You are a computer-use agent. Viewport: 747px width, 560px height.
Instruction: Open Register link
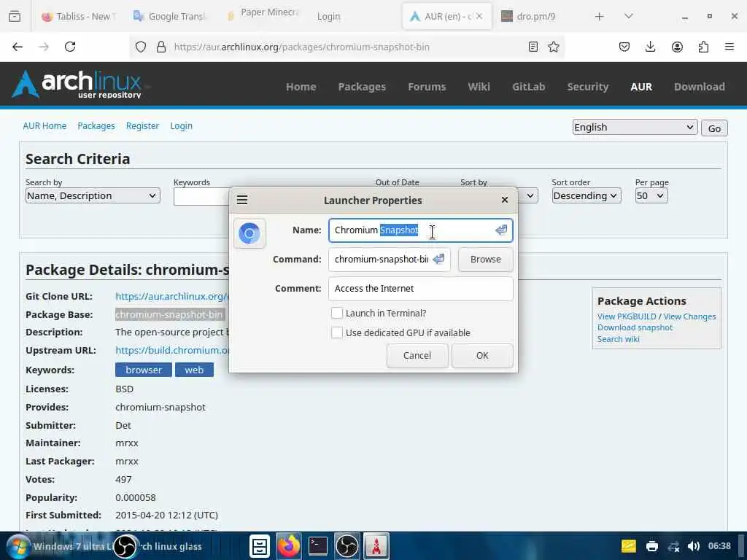pyautogui.click(x=142, y=125)
